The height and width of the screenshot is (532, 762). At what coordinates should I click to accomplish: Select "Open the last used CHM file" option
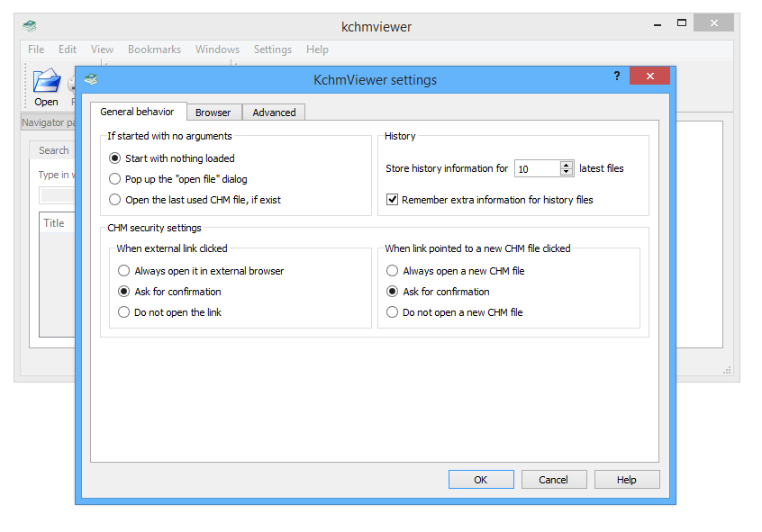point(114,200)
